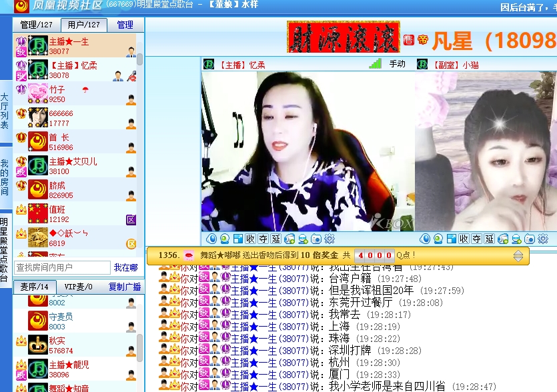This screenshot has height=392, width=557.
Task: Click the user list scrollbar thumb
Action: [x=140, y=59]
